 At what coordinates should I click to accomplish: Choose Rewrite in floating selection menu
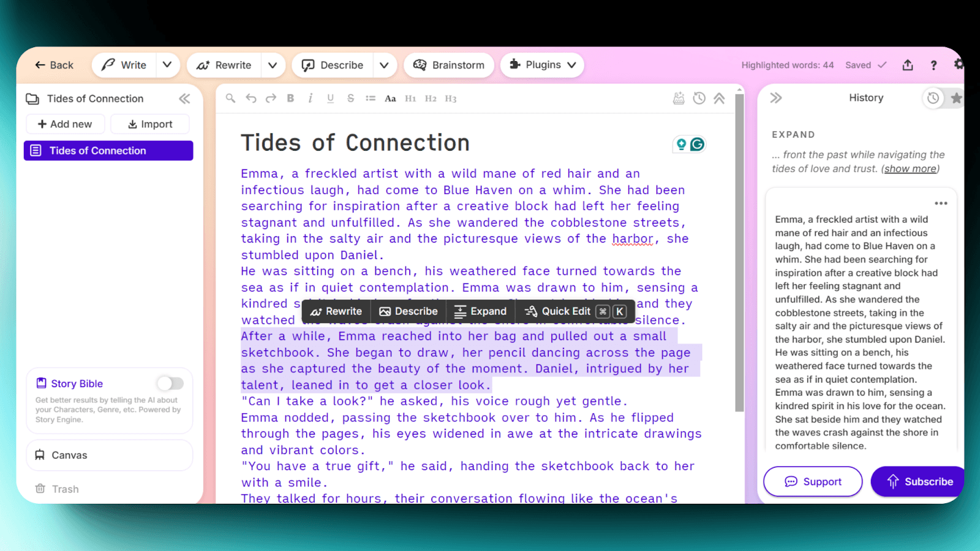point(336,311)
